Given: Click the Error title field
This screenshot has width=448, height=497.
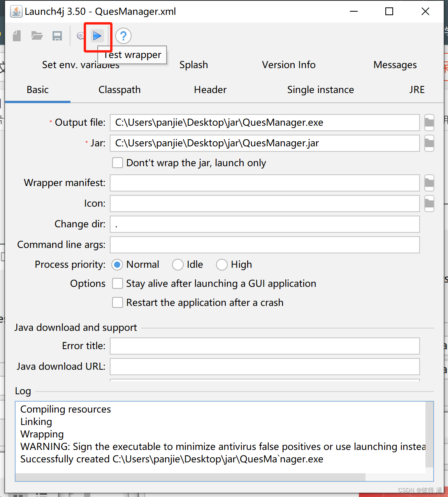Looking at the screenshot, I should pyautogui.click(x=265, y=346).
